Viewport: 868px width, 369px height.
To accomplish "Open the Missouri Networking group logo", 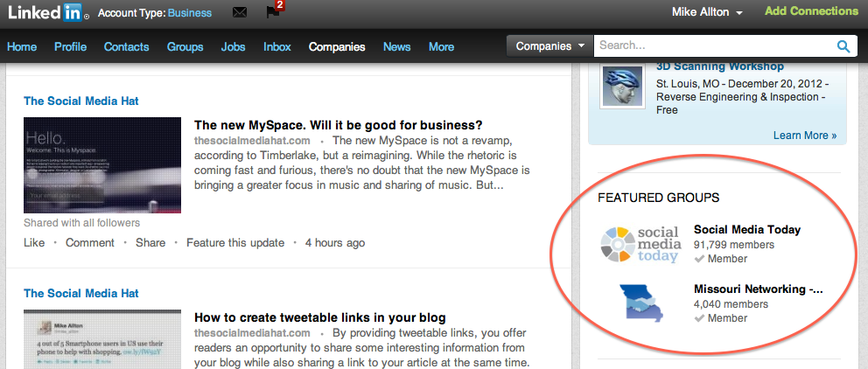I will (641, 303).
